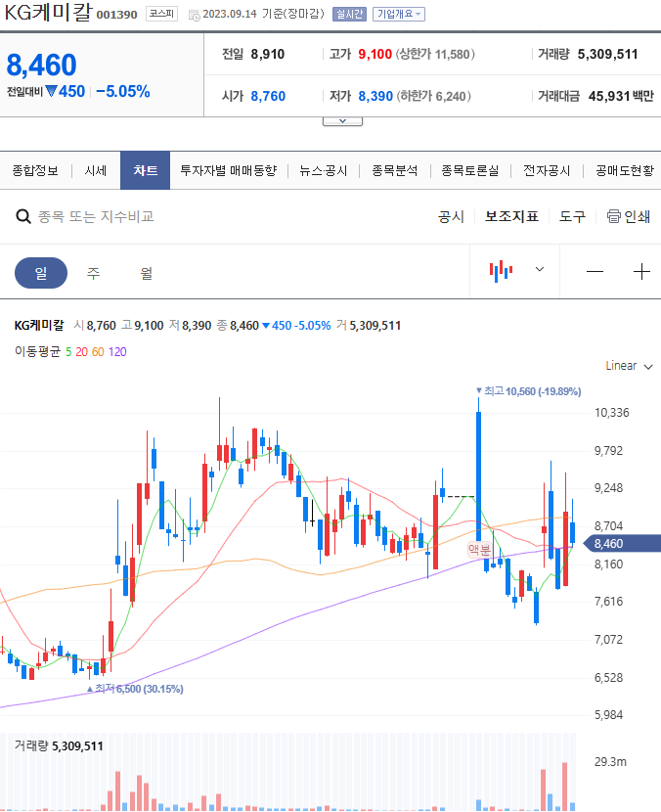Open chart type dropdown arrow
The height and width of the screenshot is (812, 661).
point(540,269)
